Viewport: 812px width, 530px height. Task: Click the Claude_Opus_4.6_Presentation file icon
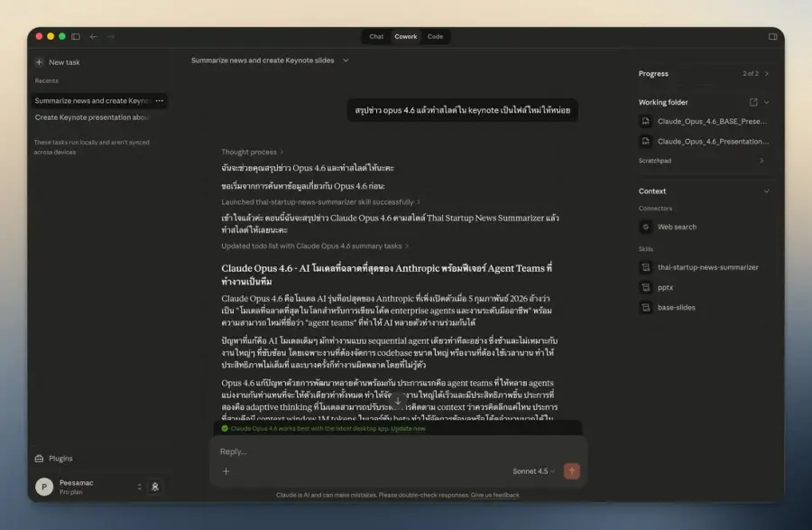(646, 142)
